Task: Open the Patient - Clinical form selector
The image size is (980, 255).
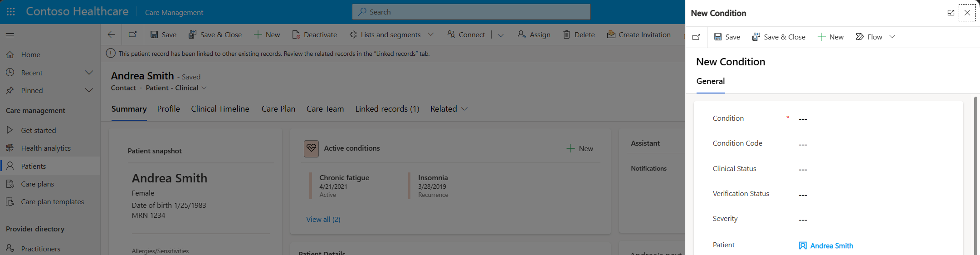Action: 176,88
